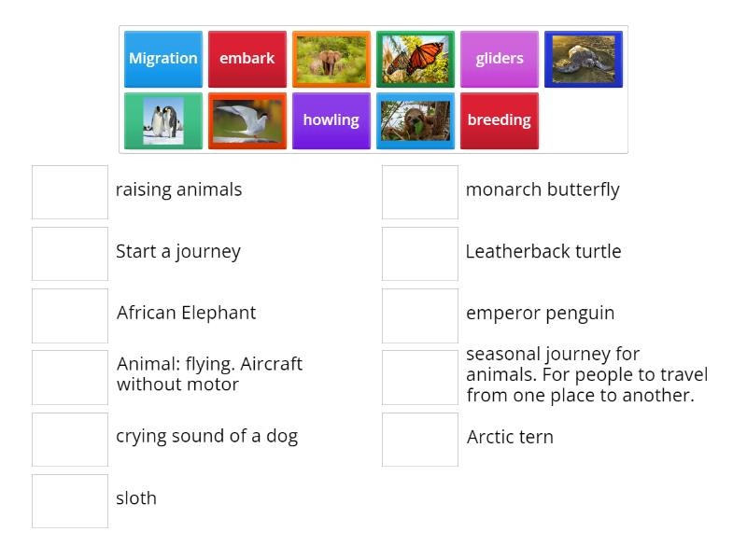Viewport: 747px width, 560px height.
Task: Select the Arctic tern picture tile
Action: 247,120
